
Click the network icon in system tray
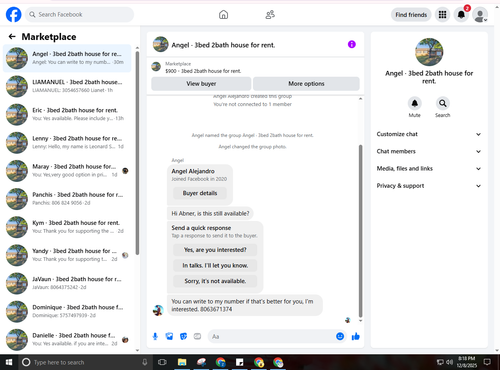pos(440,362)
